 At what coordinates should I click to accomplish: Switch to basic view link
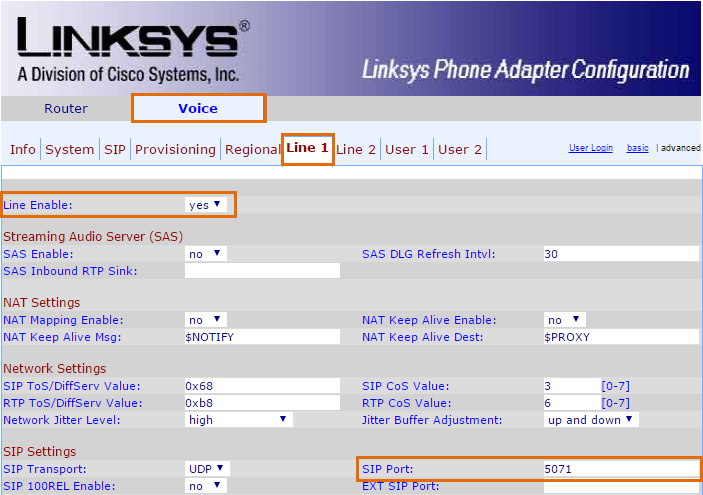point(638,148)
